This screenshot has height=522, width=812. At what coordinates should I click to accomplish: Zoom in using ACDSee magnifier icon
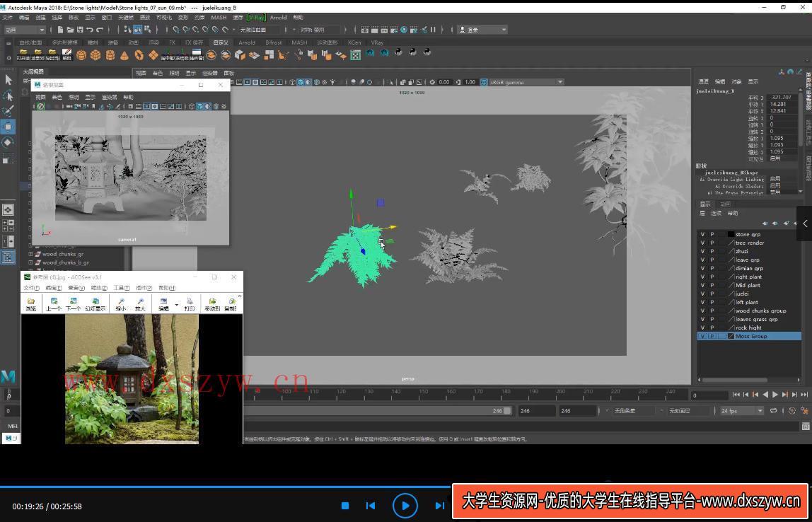pos(140,304)
